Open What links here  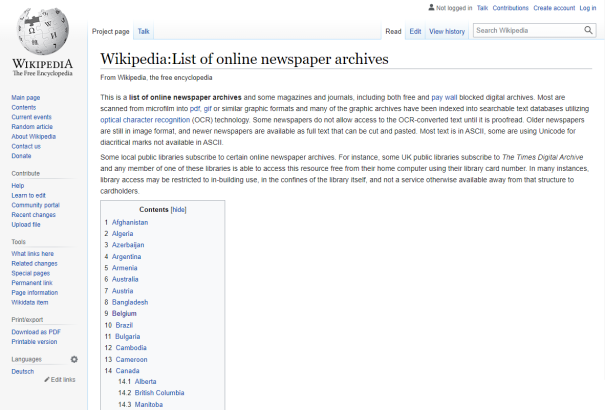pyautogui.click(x=32, y=253)
